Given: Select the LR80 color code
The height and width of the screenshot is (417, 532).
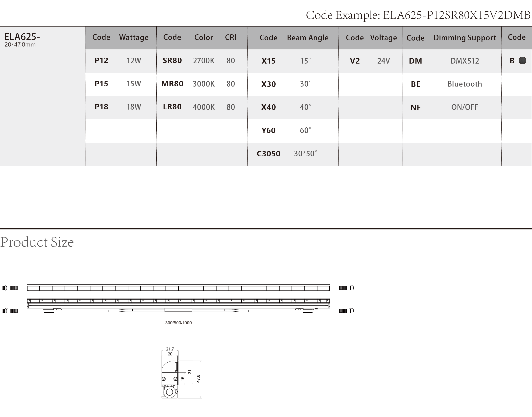Looking at the screenshot, I should [172, 107].
